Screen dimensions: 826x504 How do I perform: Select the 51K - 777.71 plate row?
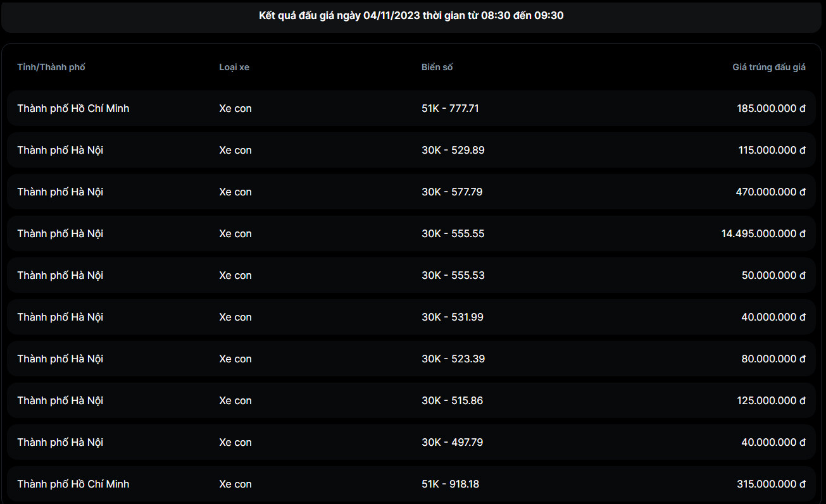(x=450, y=108)
